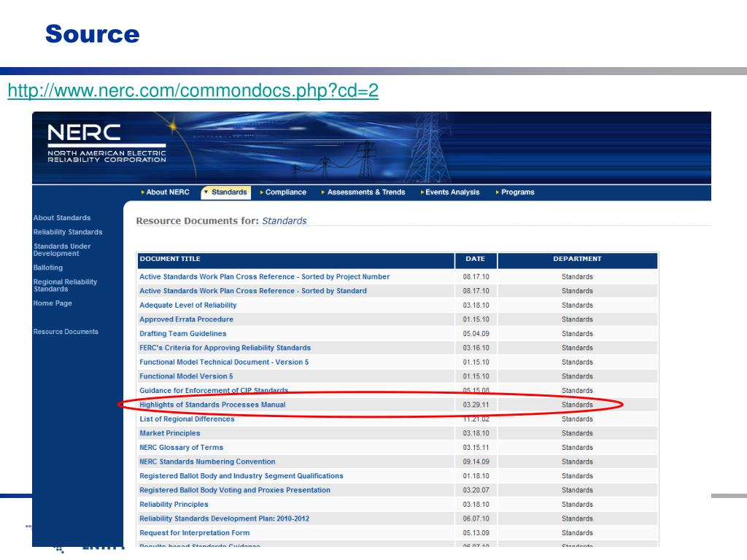This screenshot has height=560, width=747.
Task: Open the Approved Errata Procedure document
Action: click(186, 319)
